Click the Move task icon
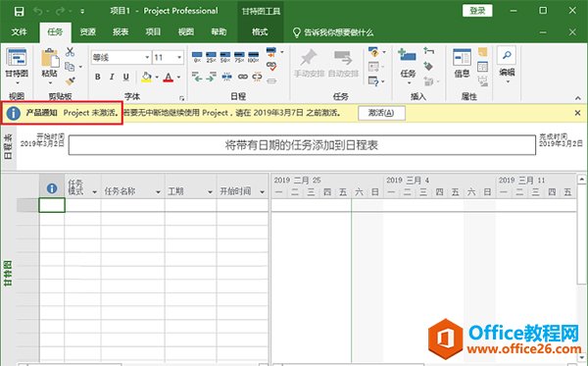This screenshot has height=366, width=588. point(373,67)
